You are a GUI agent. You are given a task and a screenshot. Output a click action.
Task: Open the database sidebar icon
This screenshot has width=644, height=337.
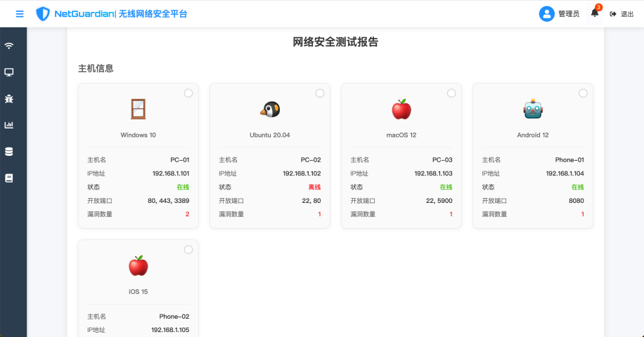(x=9, y=152)
